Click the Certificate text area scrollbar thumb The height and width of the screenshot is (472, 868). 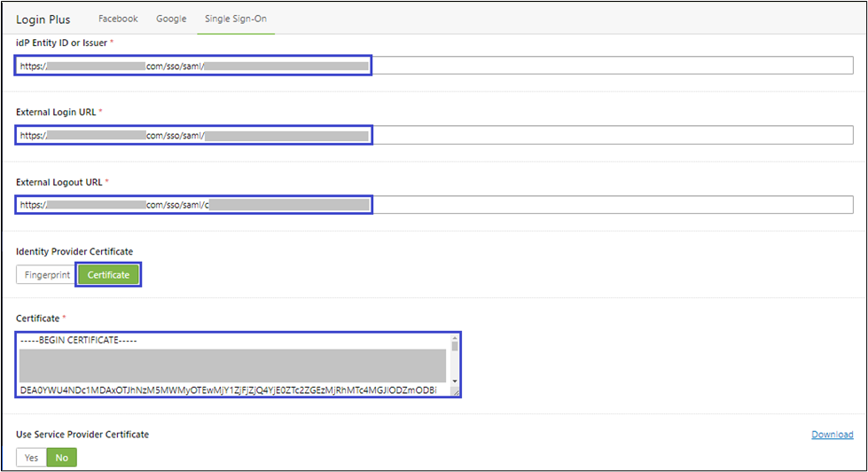pyautogui.click(x=456, y=348)
